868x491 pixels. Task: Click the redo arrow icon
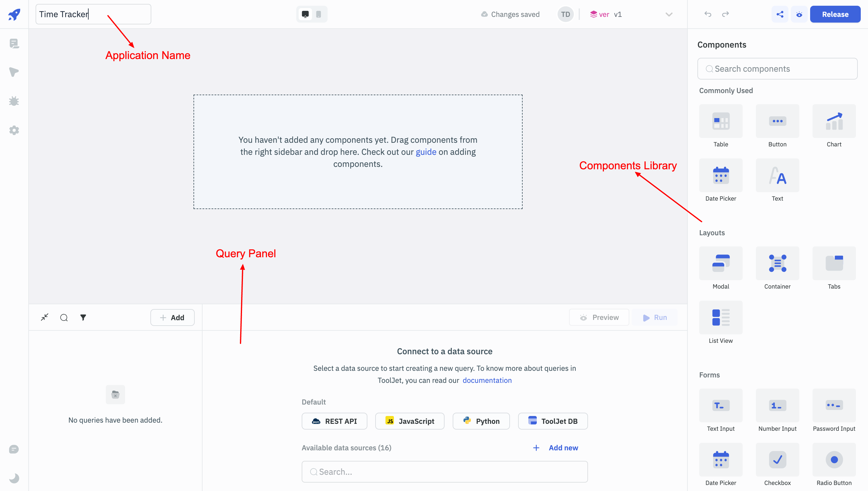pos(725,14)
